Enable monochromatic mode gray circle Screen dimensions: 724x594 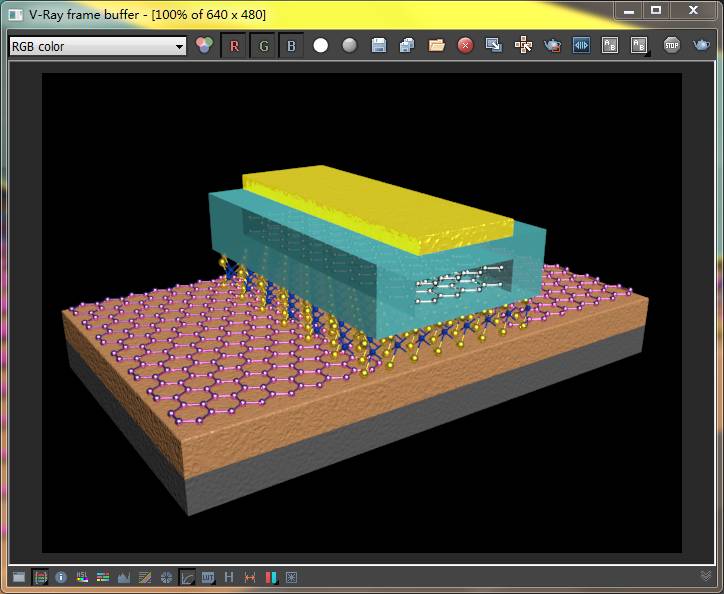pos(349,46)
